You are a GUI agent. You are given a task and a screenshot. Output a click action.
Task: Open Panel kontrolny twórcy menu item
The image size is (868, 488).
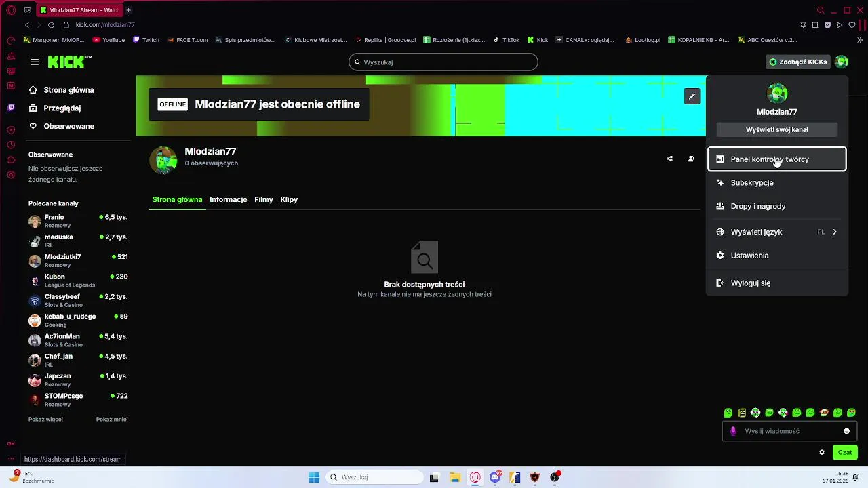[777, 159]
